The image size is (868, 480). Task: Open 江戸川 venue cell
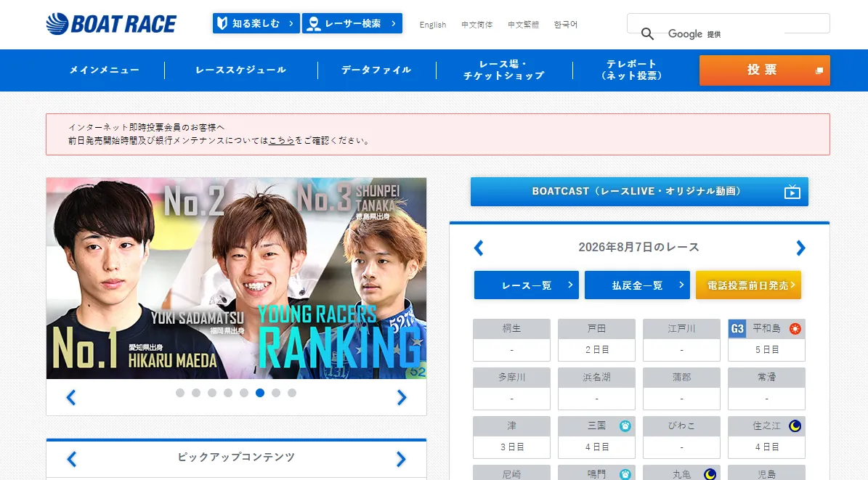[x=681, y=340]
